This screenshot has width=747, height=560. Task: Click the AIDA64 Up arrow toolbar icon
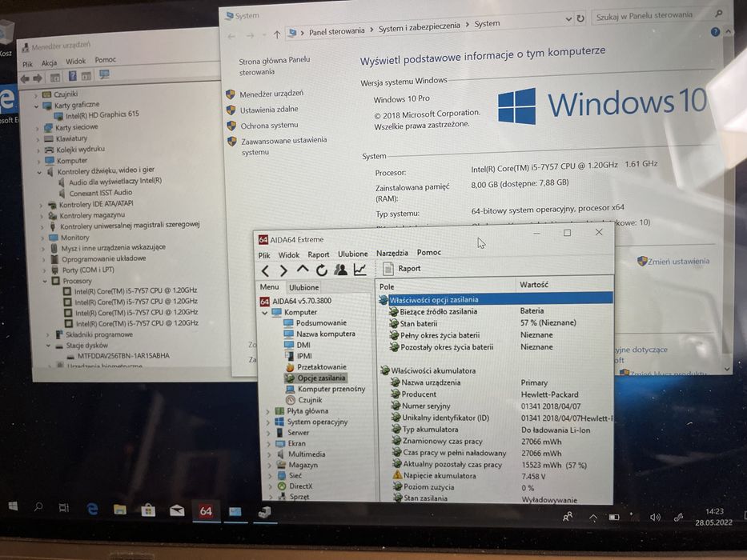tap(303, 270)
